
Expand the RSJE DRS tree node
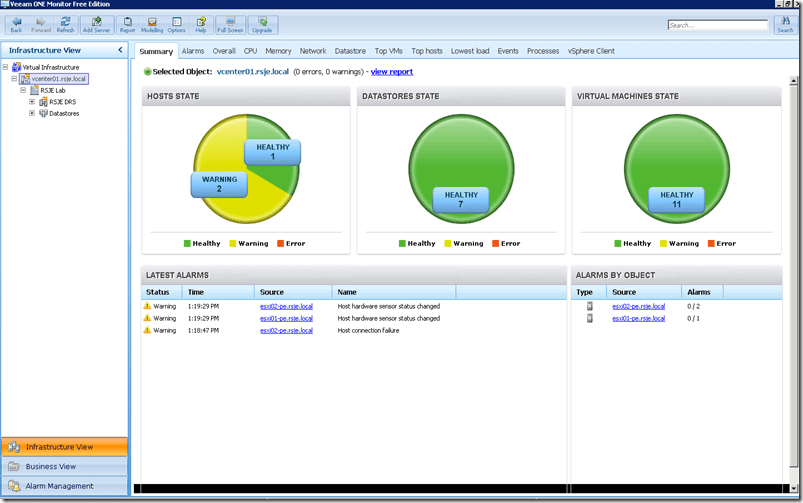point(32,101)
